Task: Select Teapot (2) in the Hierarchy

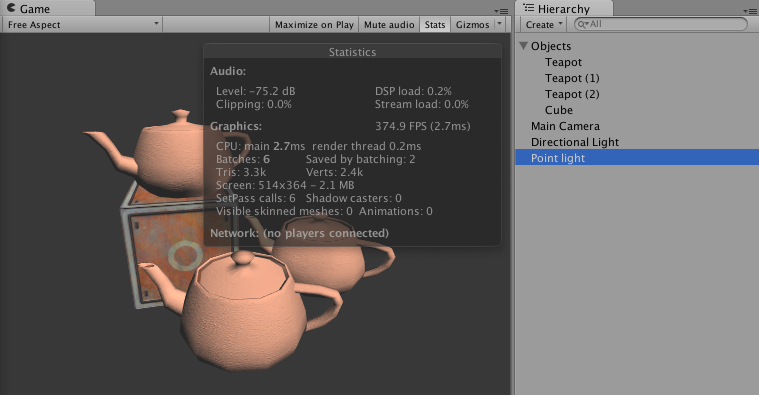Action: (572, 94)
